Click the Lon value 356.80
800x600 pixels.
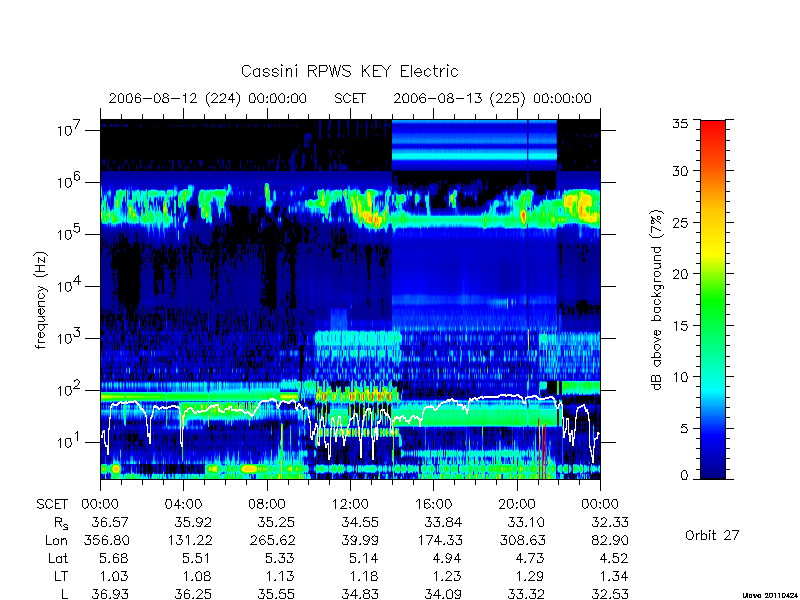point(106,540)
